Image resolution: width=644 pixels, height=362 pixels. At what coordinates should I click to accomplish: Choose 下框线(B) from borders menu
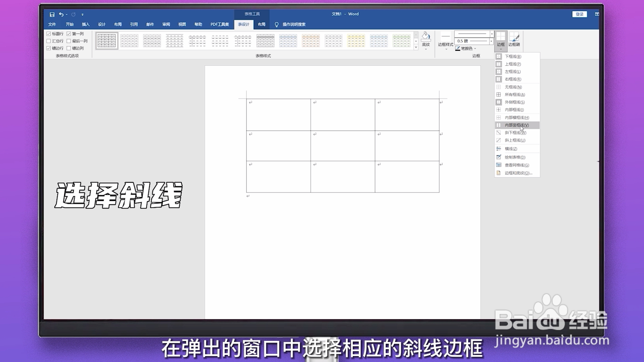pyautogui.click(x=517, y=56)
